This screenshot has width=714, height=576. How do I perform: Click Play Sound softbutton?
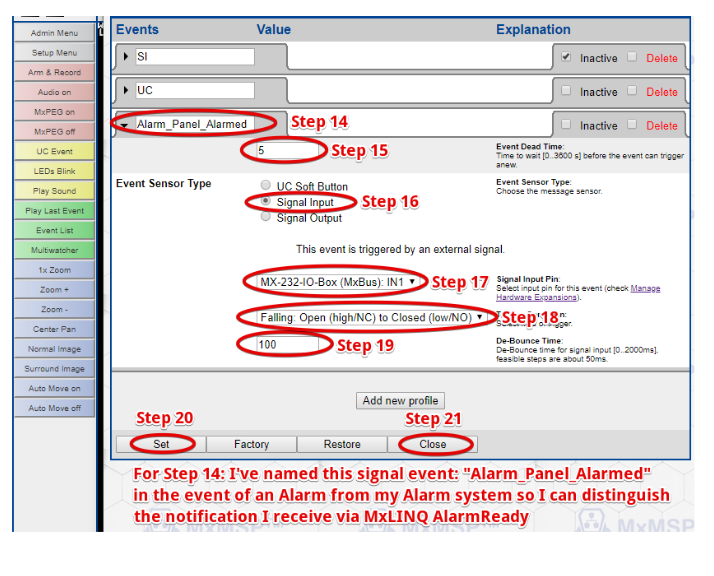(54, 191)
